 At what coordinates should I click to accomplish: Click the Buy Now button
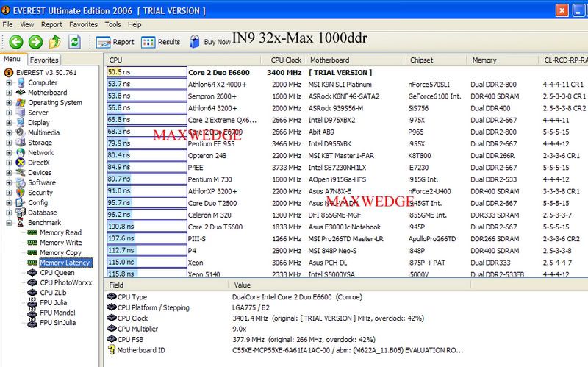[x=210, y=42]
